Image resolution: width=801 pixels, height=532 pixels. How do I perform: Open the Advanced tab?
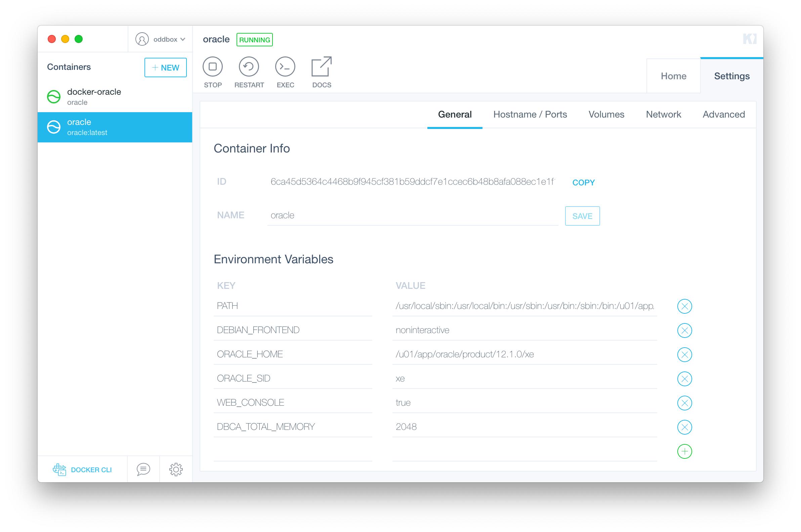(x=724, y=114)
